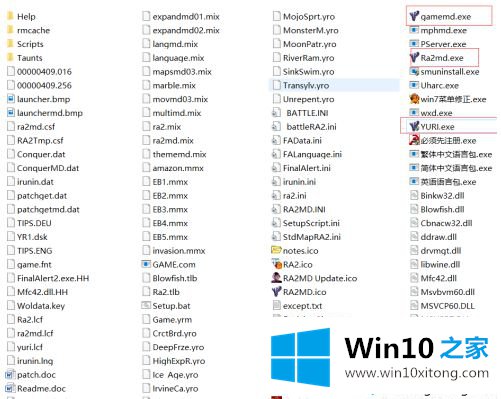Click the launcher.bmp image icon
Screen dimensions: 501x399
point(11,99)
